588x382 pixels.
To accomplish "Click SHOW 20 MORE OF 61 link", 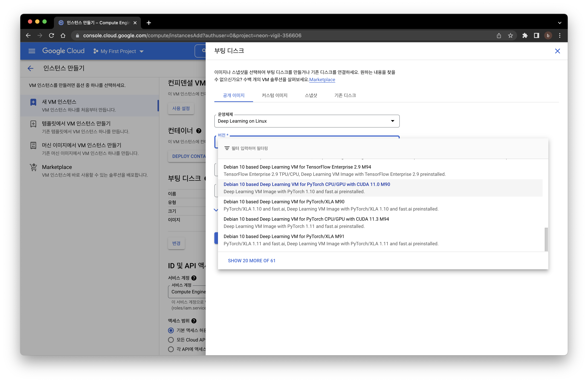I will pos(252,260).
